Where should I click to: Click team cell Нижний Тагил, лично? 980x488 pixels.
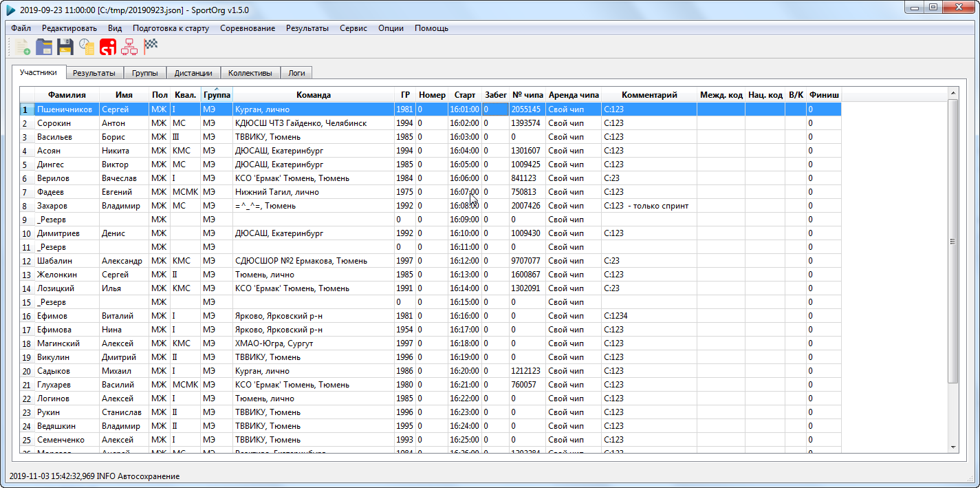[313, 192]
